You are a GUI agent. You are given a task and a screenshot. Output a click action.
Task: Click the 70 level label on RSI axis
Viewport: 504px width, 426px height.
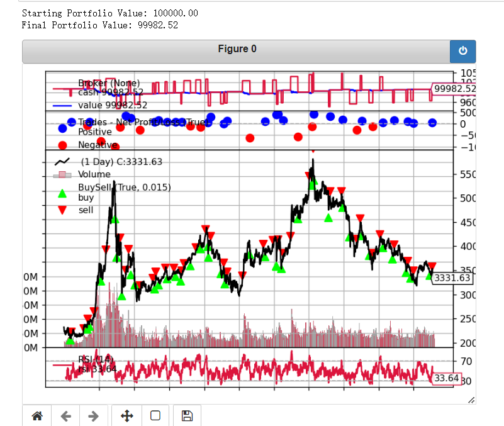pyautogui.click(x=466, y=361)
